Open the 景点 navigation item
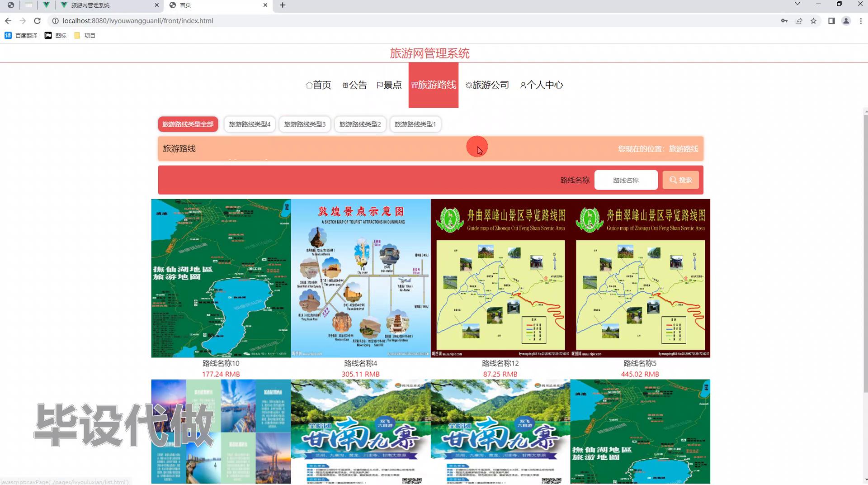 click(389, 85)
